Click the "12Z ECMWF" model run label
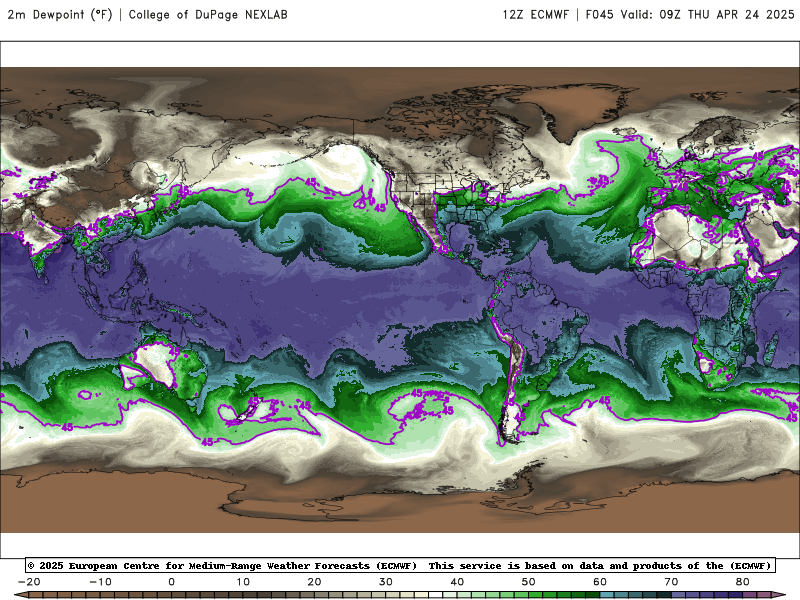 535,14
